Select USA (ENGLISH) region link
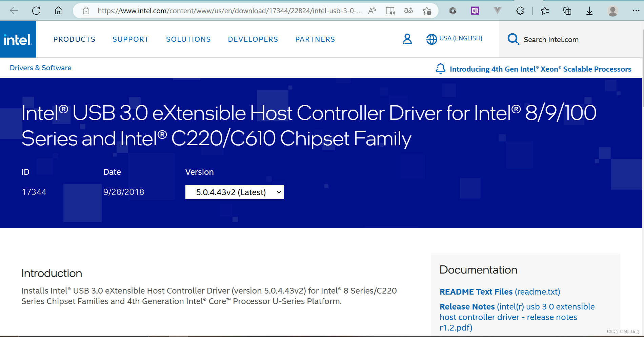The height and width of the screenshot is (337, 644). click(x=461, y=38)
